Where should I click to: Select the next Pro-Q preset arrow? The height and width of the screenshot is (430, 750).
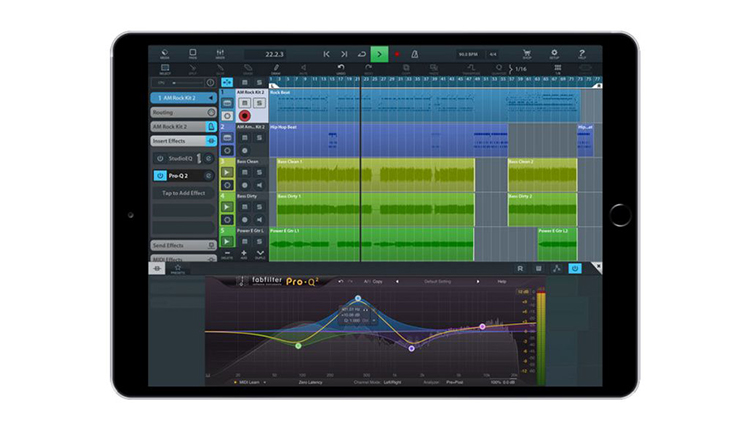tap(477, 282)
